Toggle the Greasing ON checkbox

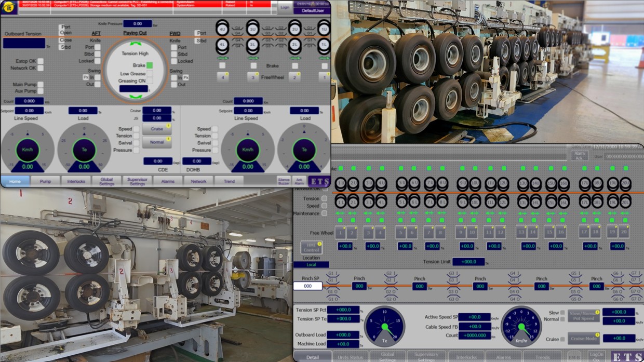[x=150, y=81]
